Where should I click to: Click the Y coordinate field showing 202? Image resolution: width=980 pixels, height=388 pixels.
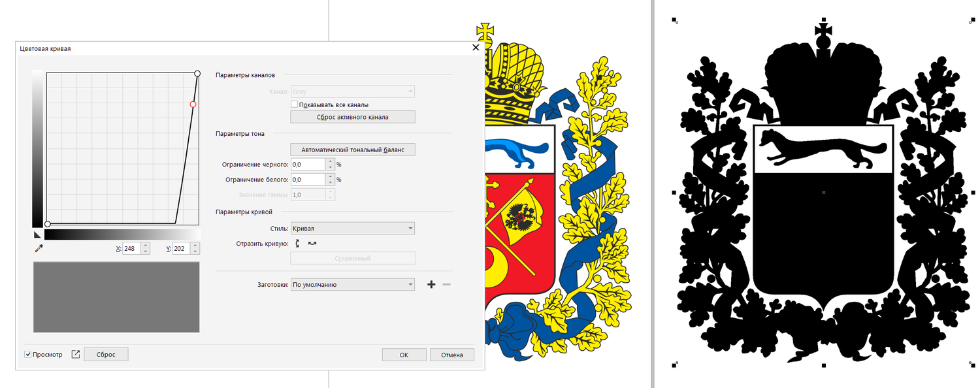point(181,248)
